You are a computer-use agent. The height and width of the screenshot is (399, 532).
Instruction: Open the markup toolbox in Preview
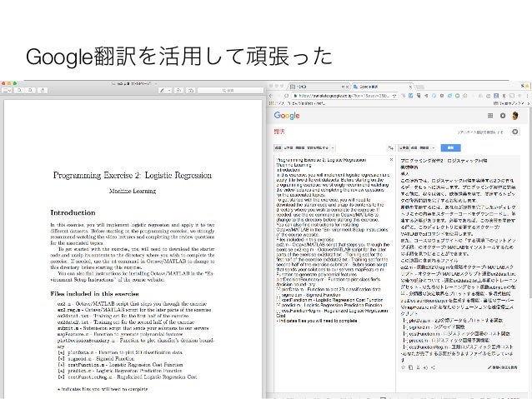point(191,91)
